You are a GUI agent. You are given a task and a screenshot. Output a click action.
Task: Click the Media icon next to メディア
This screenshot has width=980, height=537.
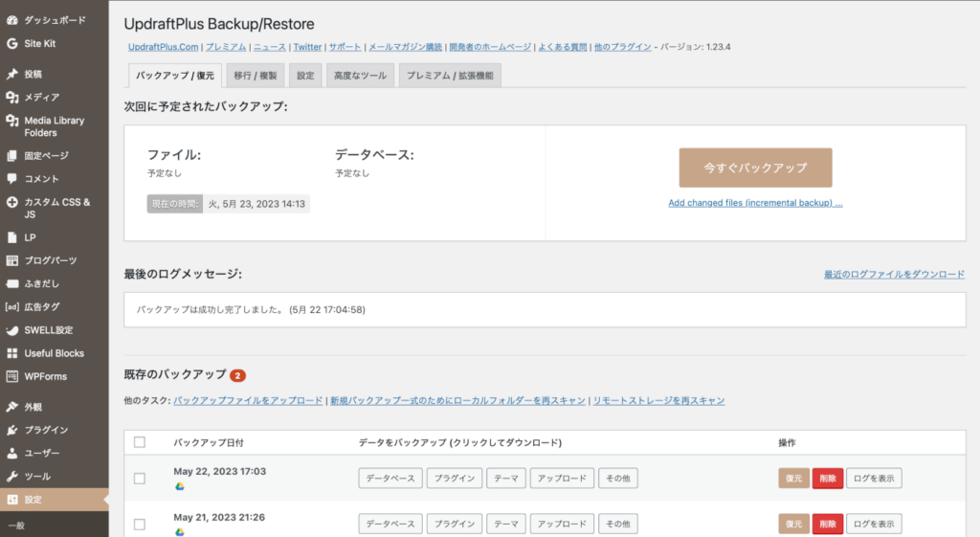pos(11,97)
